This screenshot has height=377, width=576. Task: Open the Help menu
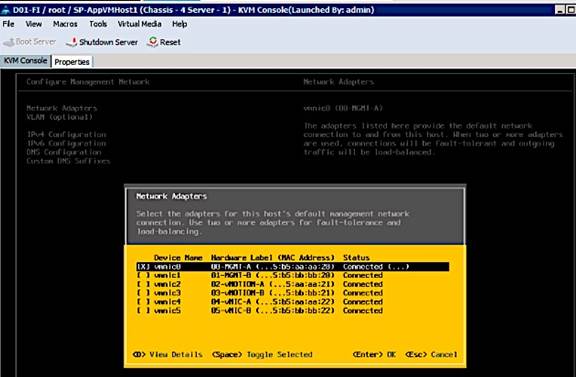coord(180,24)
